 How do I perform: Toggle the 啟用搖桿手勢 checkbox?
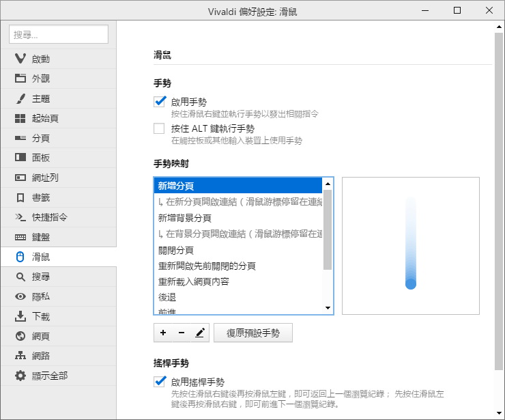tap(160, 381)
